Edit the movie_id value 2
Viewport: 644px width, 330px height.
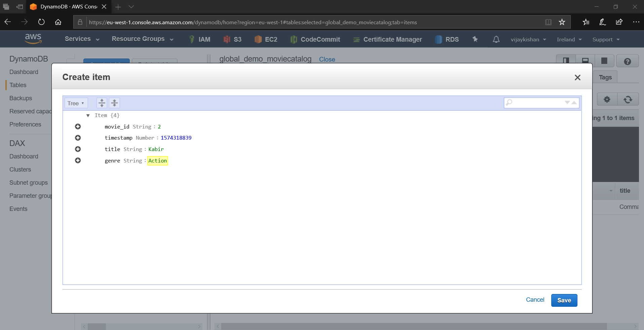pos(159,127)
